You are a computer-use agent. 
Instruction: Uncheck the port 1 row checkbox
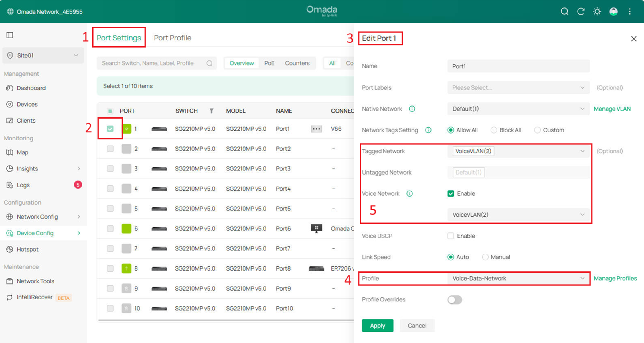point(110,129)
